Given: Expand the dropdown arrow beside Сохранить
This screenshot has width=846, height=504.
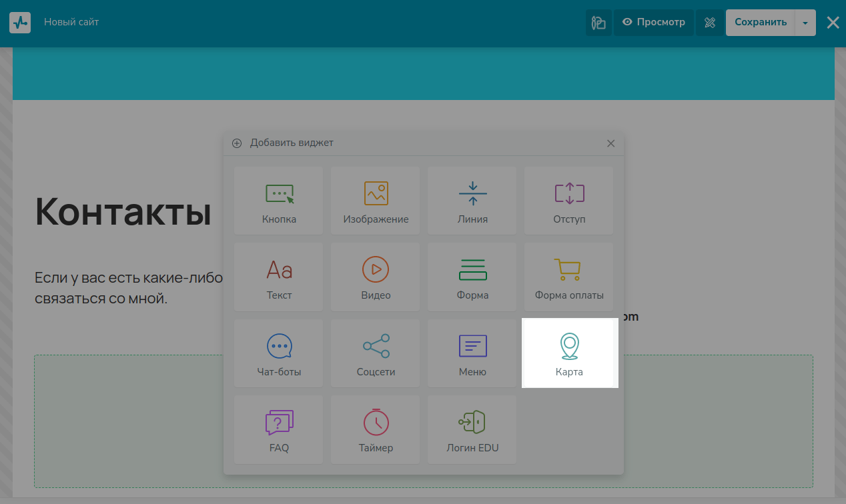Looking at the screenshot, I should point(805,23).
